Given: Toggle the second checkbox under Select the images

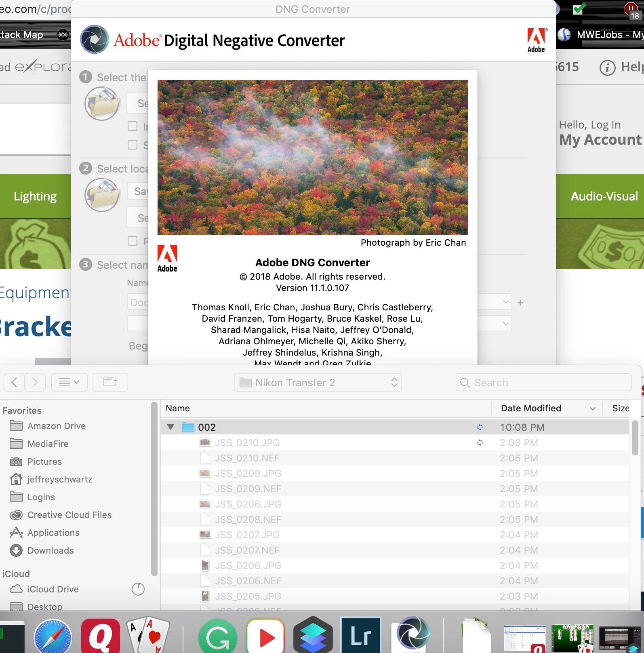Looking at the screenshot, I should coord(133,145).
